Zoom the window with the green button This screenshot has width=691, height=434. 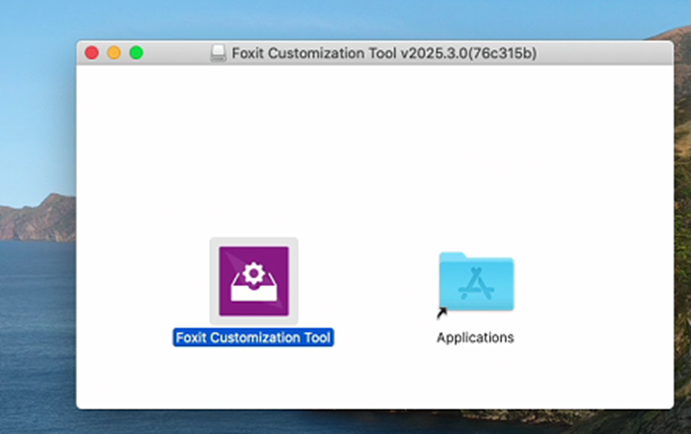point(136,53)
